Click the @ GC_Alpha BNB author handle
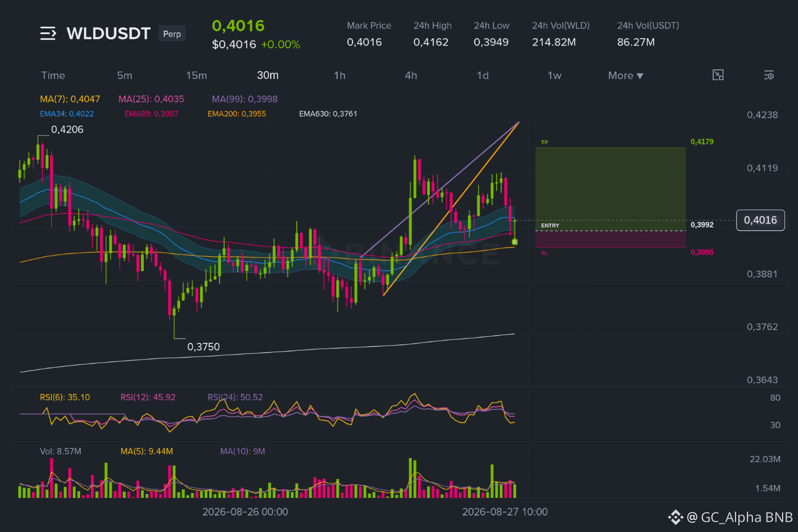Image resolution: width=798 pixels, height=532 pixels. pyautogui.click(x=739, y=517)
